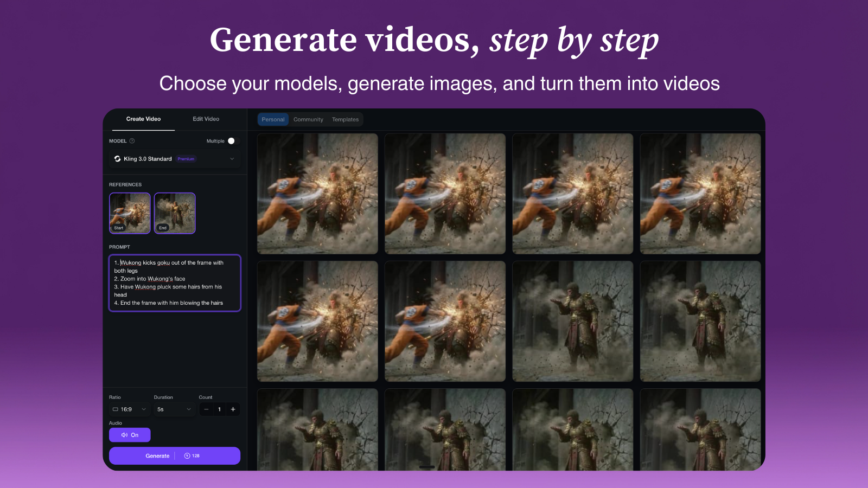This screenshot has width=868, height=488.
Task: Enable the Multiple model toggle
Action: click(x=231, y=141)
